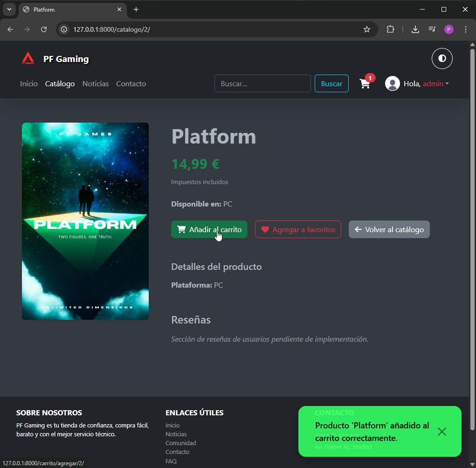Image resolution: width=476 pixels, height=468 pixels.
Task: Close the Platform browser tab
Action: point(119,9)
